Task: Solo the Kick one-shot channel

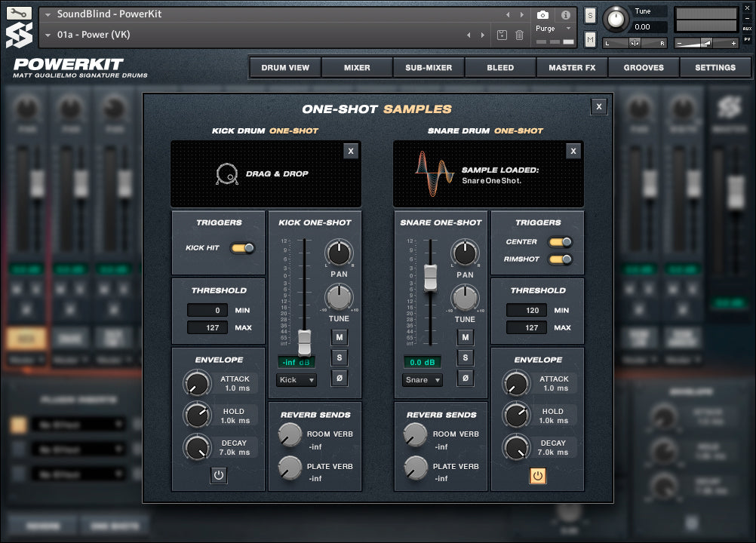Action: [340, 357]
